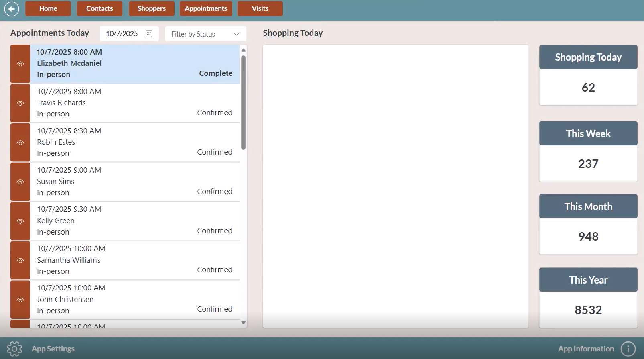Switch to the Shoppers tab
The height and width of the screenshot is (359, 644).
152,8
